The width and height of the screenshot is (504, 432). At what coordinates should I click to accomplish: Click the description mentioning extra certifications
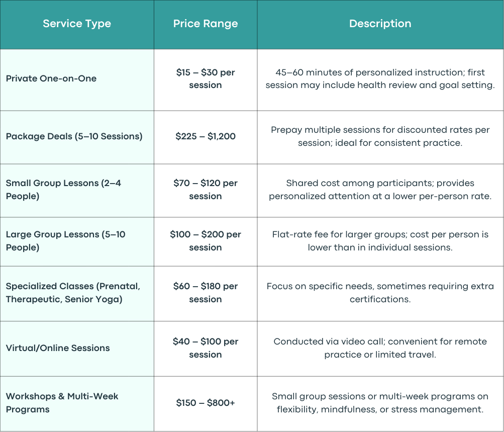pos(380,293)
